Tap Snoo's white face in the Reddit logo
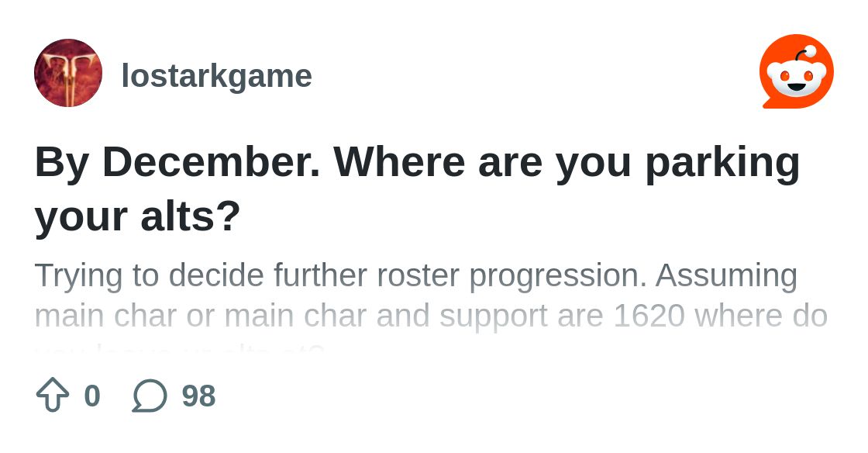 tap(797, 79)
